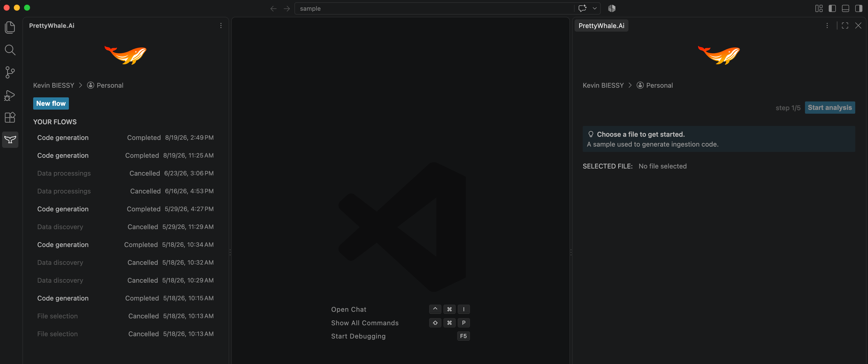Open the Copilot chat icon in title bar

pyautogui.click(x=582, y=8)
